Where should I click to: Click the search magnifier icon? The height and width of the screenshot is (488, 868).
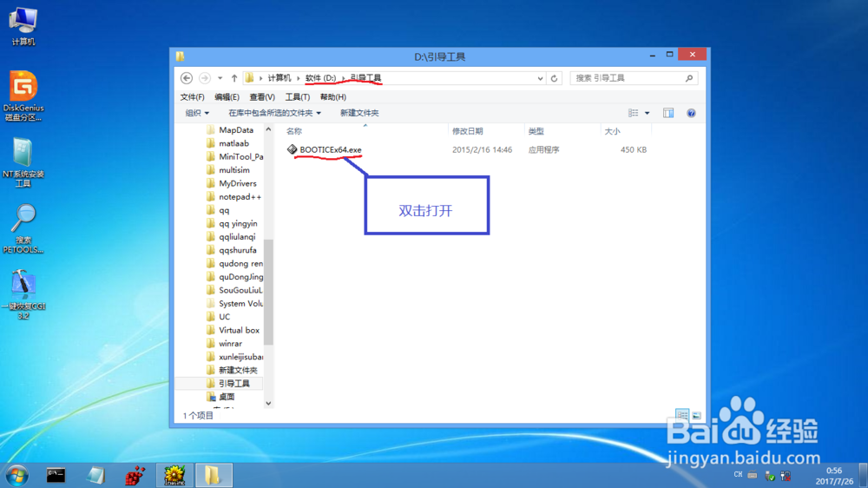tap(689, 78)
